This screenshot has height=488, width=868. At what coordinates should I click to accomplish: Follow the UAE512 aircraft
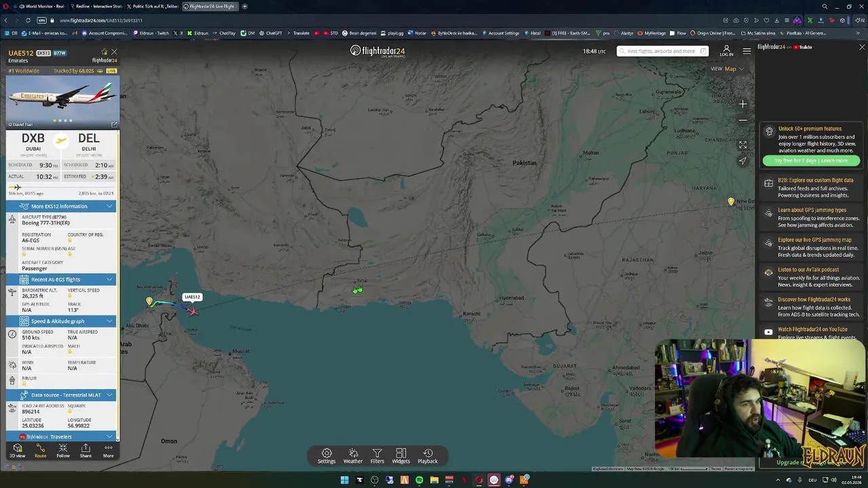pyautogui.click(x=63, y=451)
